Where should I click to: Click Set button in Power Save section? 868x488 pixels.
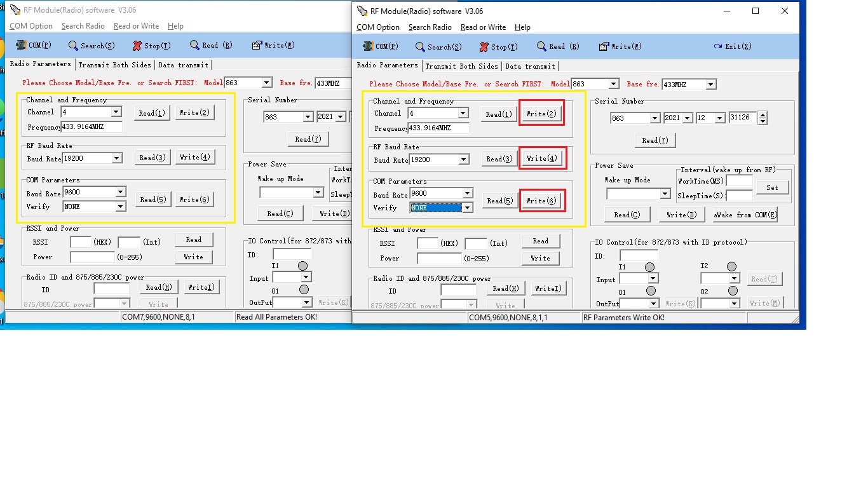(x=772, y=187)
